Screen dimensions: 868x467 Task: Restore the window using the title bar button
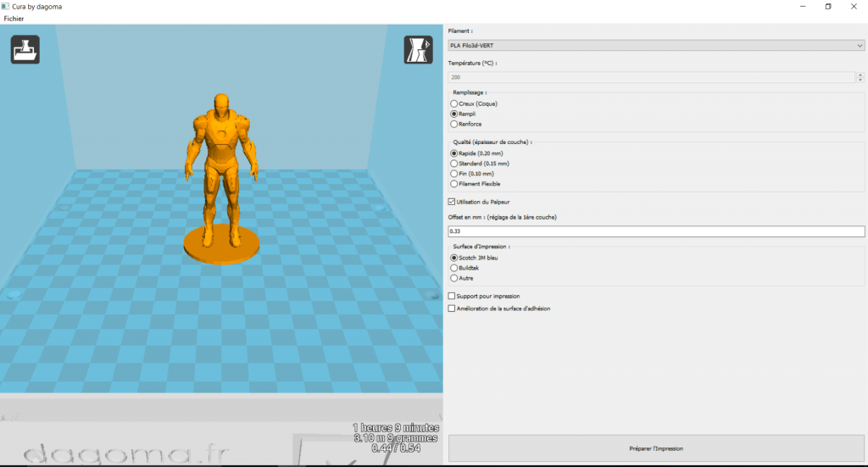click(828, 6)
